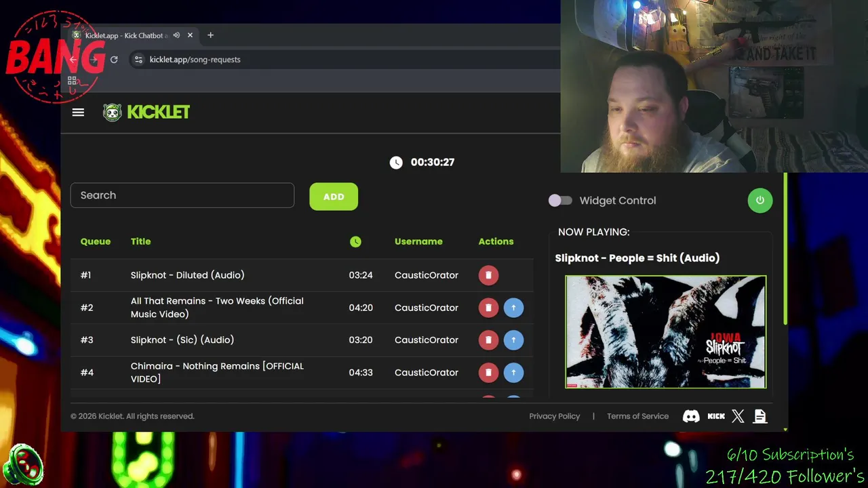The image size is (868, 488).
Task: Click the 04:33 duration value
Action: click(x=361, y=373)
